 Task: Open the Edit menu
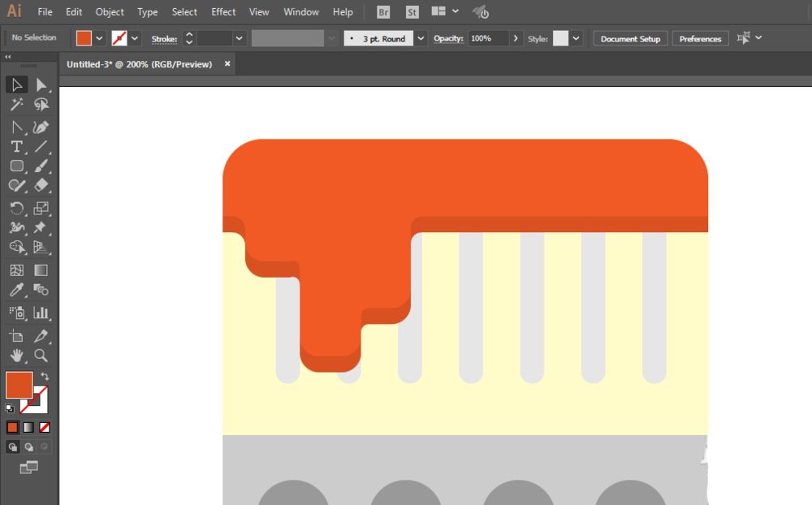[x=74, y=12]
